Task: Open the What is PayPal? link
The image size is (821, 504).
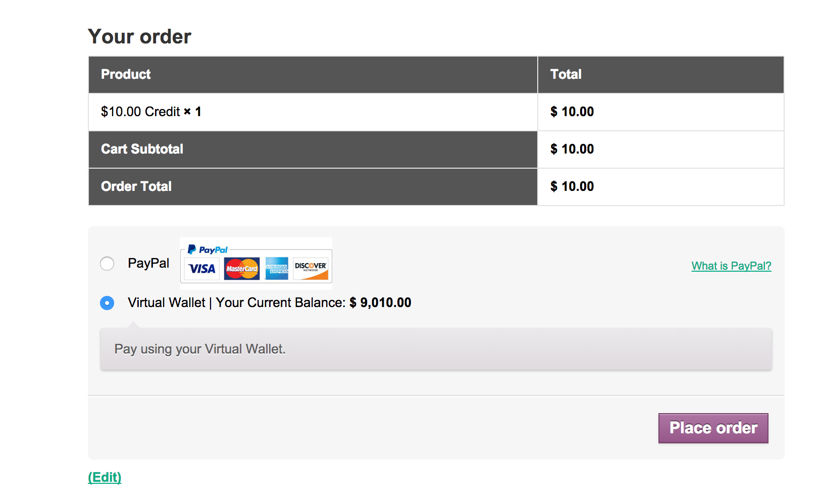Action: click(731, 266)
